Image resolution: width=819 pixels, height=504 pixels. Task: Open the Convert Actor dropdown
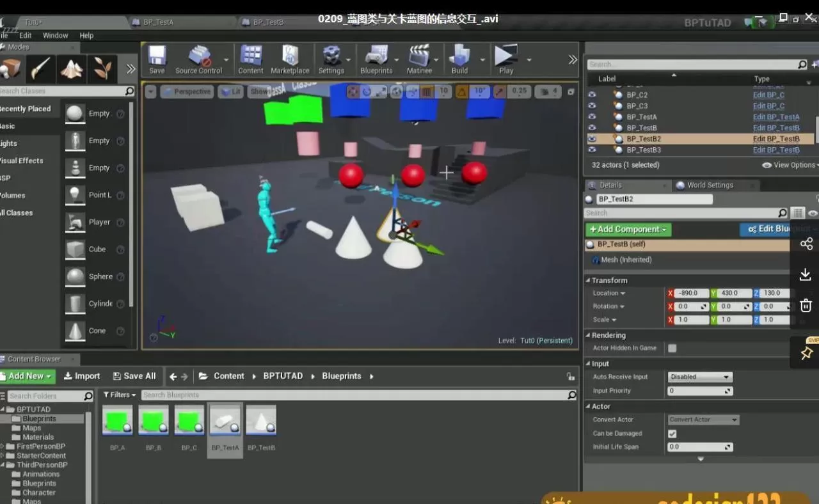point(703,420)
